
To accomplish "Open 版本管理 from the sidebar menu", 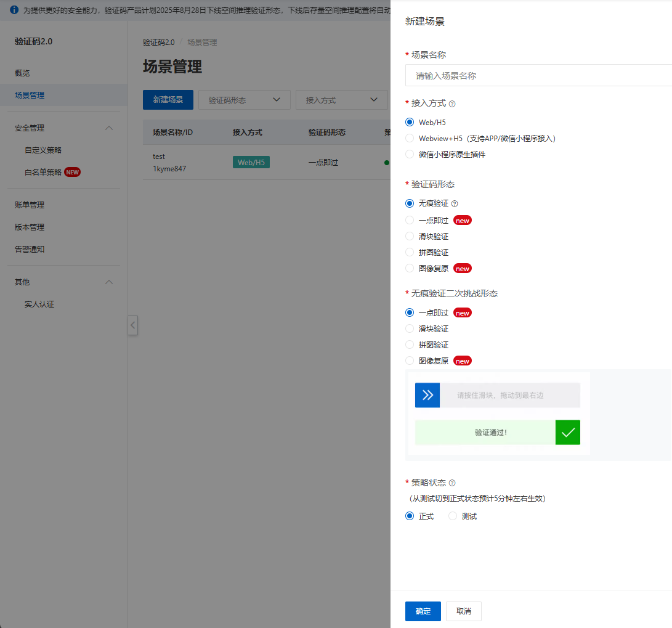I will (28, 227).
